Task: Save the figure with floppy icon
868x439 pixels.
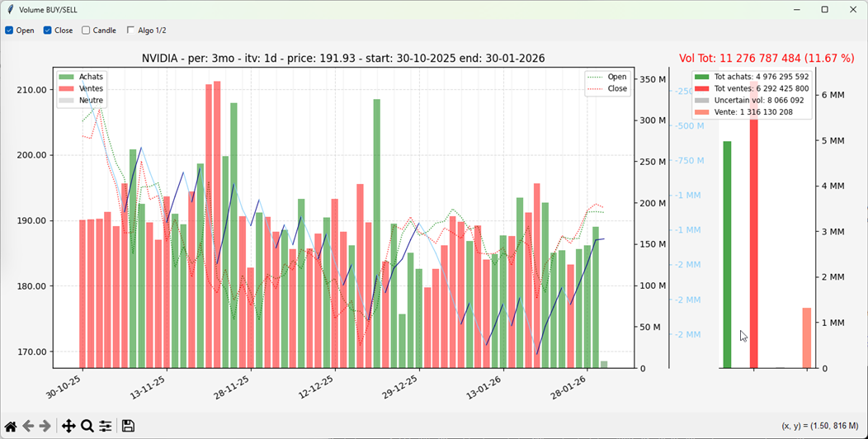Action: pyautogui.click(x=128, y=426)
